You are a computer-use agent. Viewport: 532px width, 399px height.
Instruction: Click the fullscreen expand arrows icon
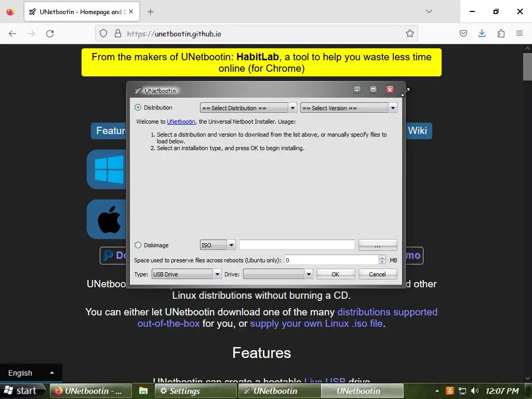[x=405, y=92]
